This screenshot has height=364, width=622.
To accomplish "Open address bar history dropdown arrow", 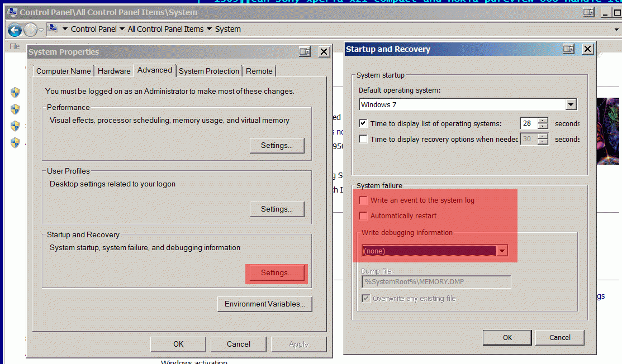I will [x=616, y=30].
